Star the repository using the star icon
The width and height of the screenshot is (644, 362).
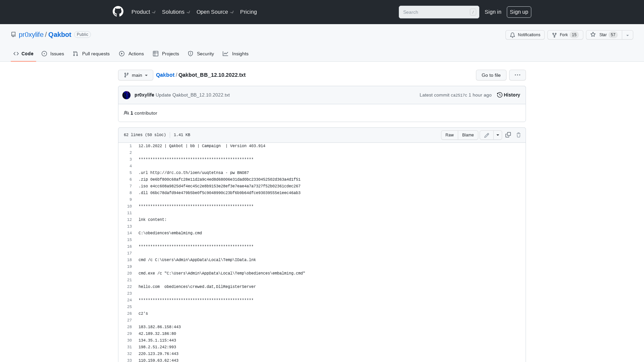point(593,35)
